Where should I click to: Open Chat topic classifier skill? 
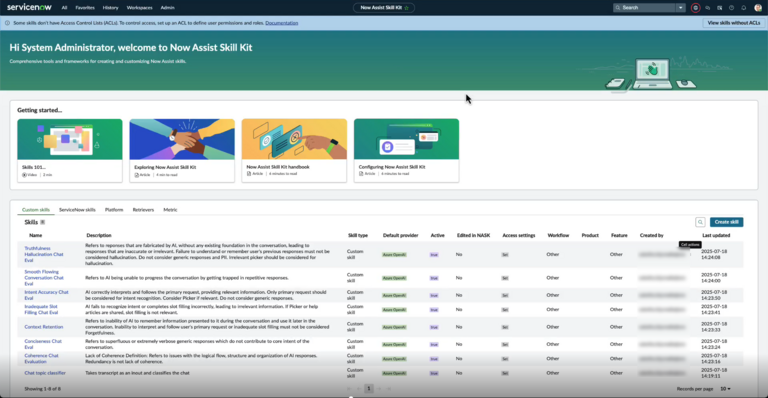click(x=45, y=373)
